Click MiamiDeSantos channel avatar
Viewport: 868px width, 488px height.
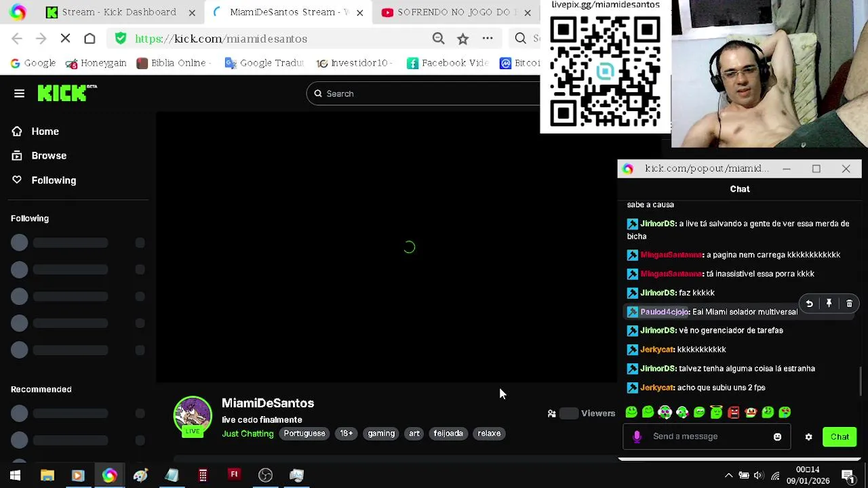(x=193, y=415)
